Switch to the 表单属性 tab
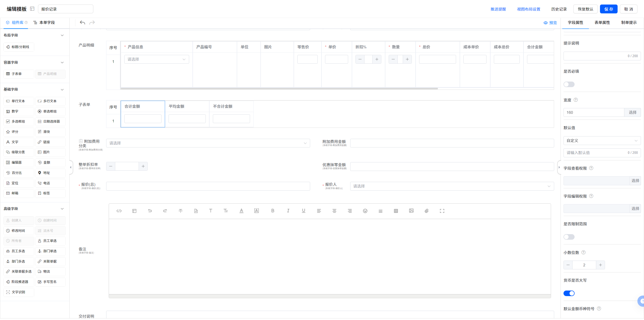This screenshot has width=644, height=320. click(602, 23)
